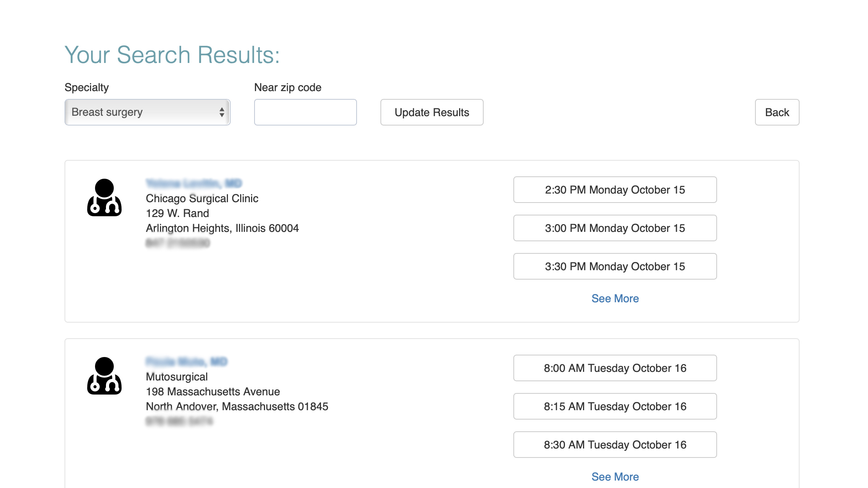Click the Chicago Surgical Clinic doctor icon
This screenshot has width=868, height=488.
tap(104, 197)
